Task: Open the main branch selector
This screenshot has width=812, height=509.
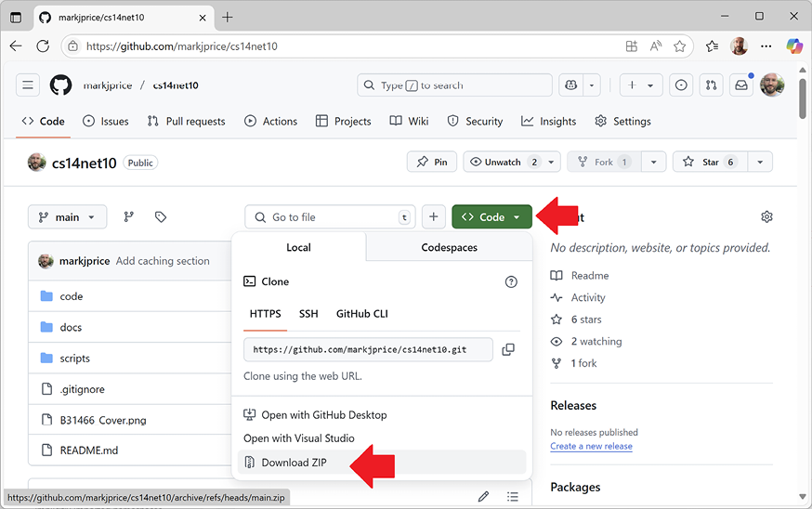Action: point(67,217)
